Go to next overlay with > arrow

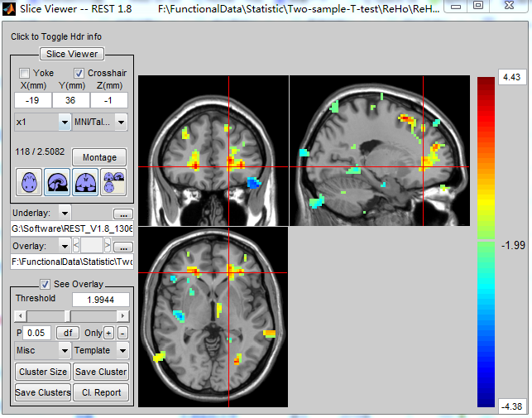[108, 245]
